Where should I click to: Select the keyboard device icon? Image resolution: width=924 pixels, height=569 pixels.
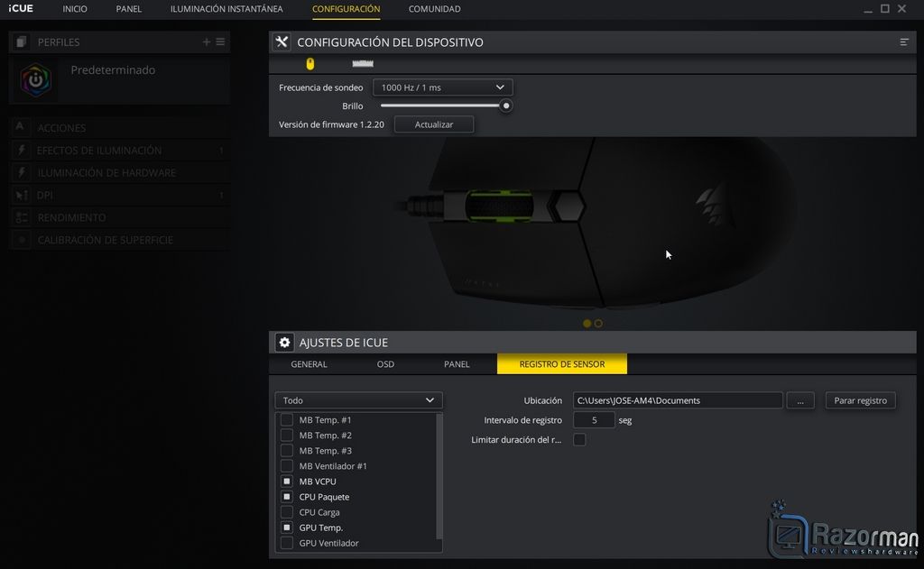[x=363, y=64]
